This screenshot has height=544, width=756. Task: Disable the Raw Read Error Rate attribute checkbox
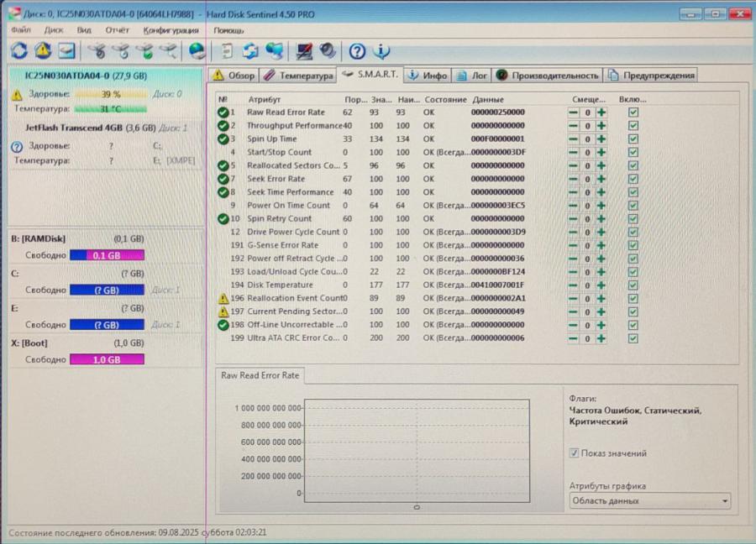[x=633, y=112]
